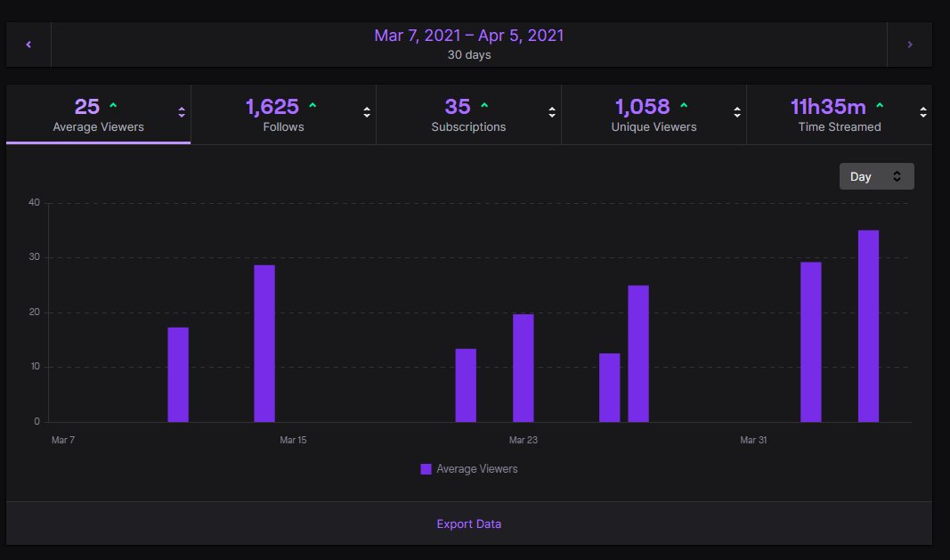Expand metric selector on Subscriptions tile
The image size is (950, 560).
[x=552, y=113]
